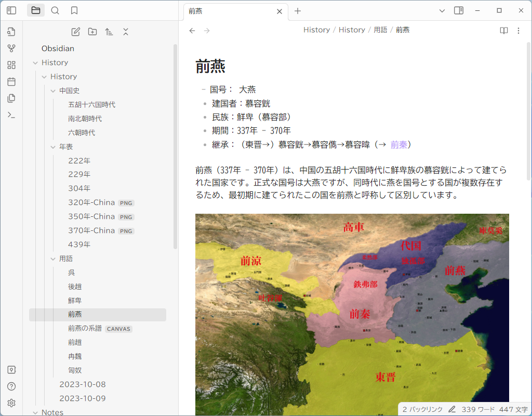The height and width of the screenshot is (416, 532).
Task: Open vault switcher icon
Action: click(x=11, y=370)
